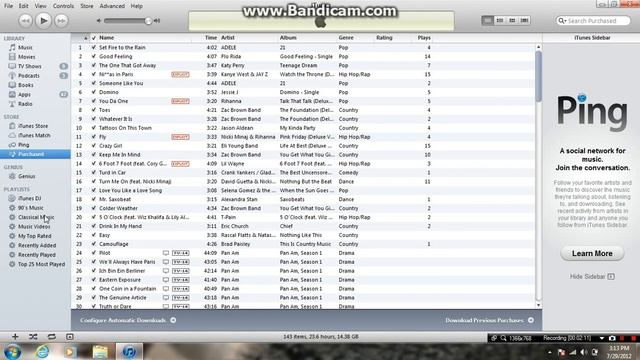Screen dimensions: 640x360
Task: Open the search field magnifier dropdown
Action: [x=562, y=21]
